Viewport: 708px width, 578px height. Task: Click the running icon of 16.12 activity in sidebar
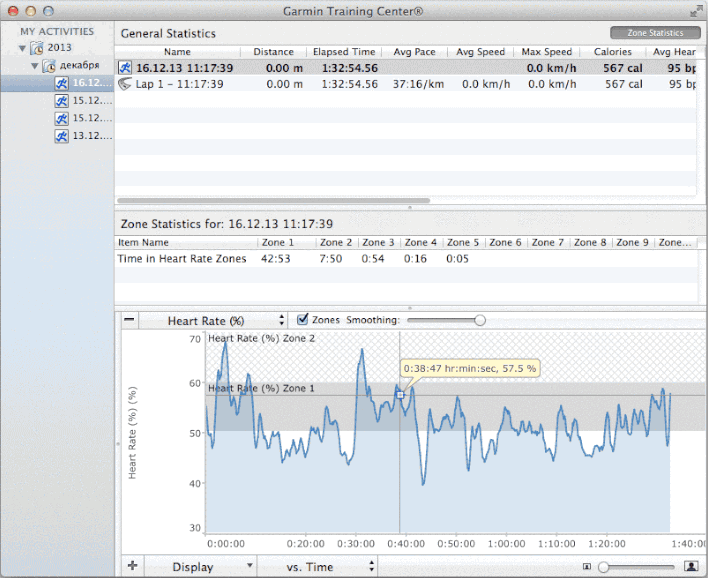click(x=62, y=84)
